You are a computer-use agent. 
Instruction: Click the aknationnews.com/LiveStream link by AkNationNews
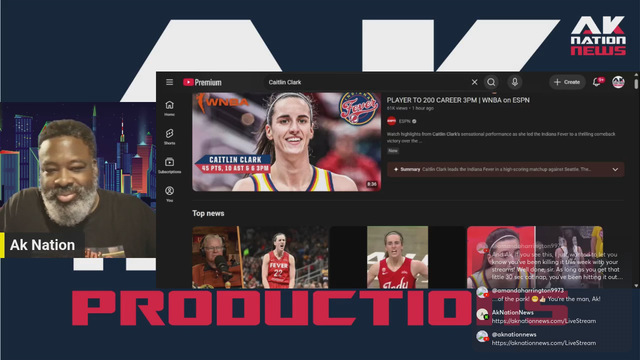pos(544,321)
